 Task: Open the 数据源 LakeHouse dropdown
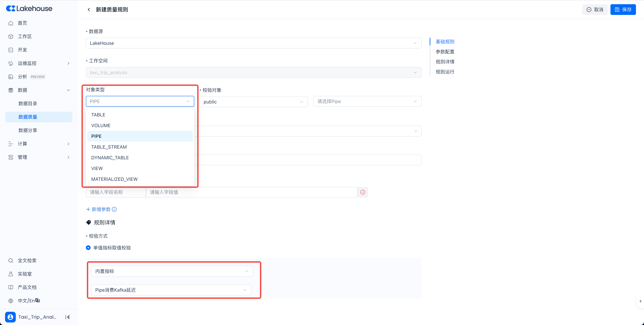[x=254, y=43]
